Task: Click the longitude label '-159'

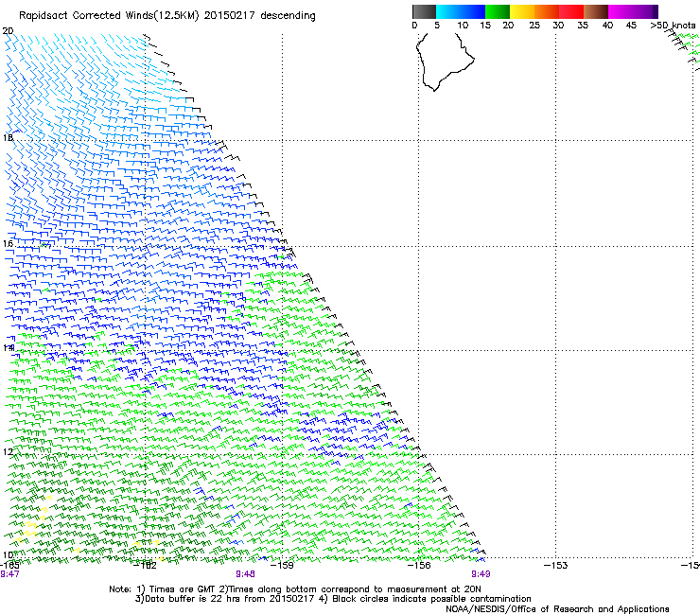Action: coord(282,566)
